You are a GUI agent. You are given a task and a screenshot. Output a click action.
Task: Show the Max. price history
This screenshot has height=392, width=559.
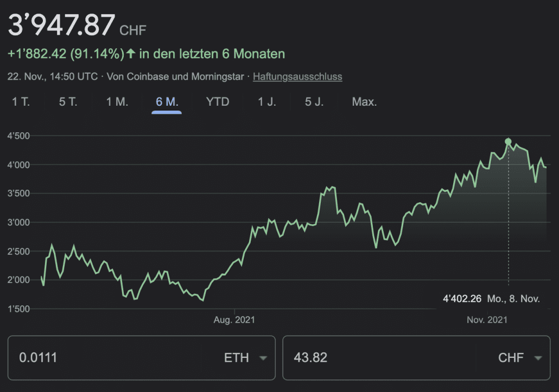tap(364, 102)
